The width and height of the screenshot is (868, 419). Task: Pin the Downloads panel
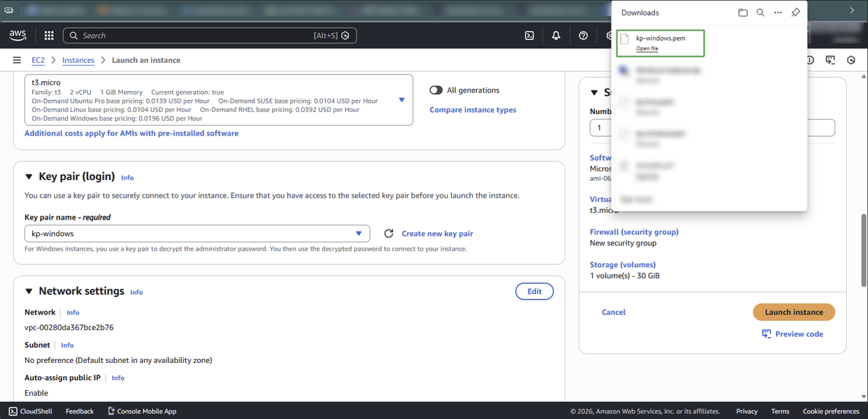795,12
